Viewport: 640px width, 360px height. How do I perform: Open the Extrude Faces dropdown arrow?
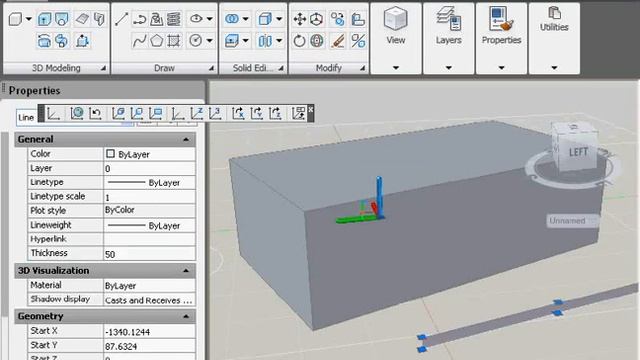click(245, 40)
